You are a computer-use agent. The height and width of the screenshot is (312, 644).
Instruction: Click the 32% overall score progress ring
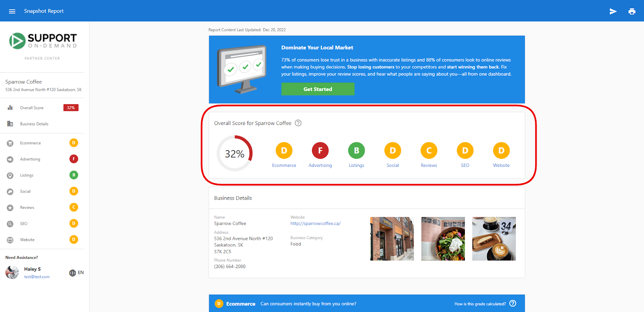pos(235,154)
